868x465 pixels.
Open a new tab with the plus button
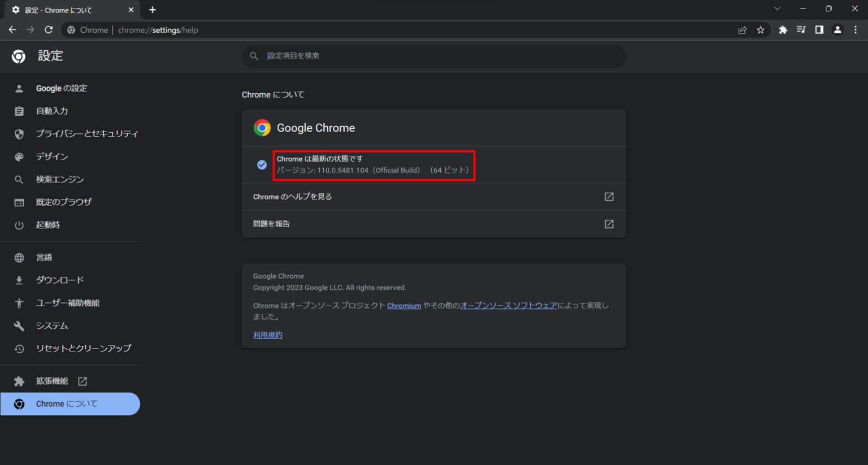coord(152,10)
